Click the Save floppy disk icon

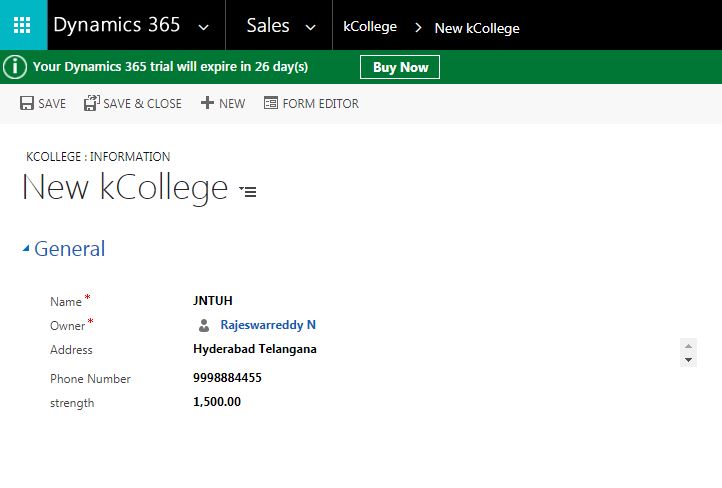(27, 103)
